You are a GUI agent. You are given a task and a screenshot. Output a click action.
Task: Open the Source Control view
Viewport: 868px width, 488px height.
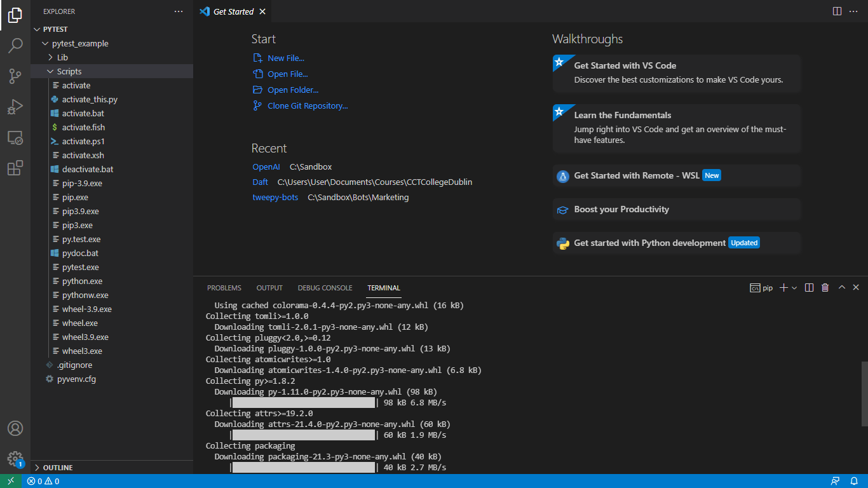point(15,76)
